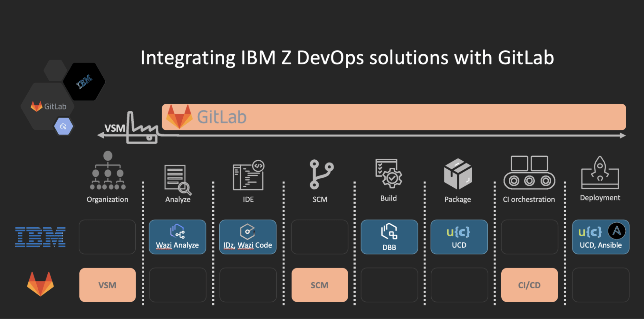This screenshot has height=319, width=644.
Task: Click the empty IBM box under SCM
Action: 320,237
